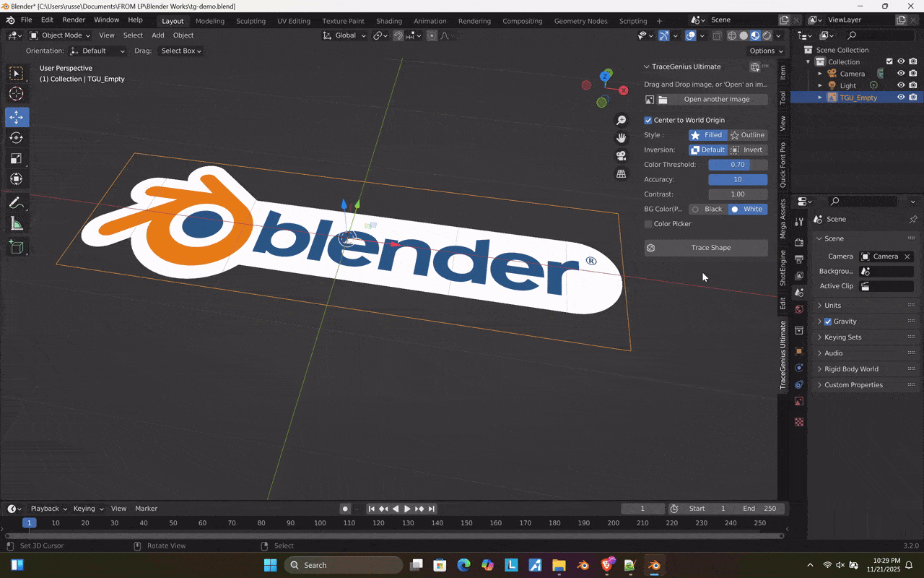This screenshot has height=578, width=924.
Task: Choose the Outline style button
Action: (748, 135)
